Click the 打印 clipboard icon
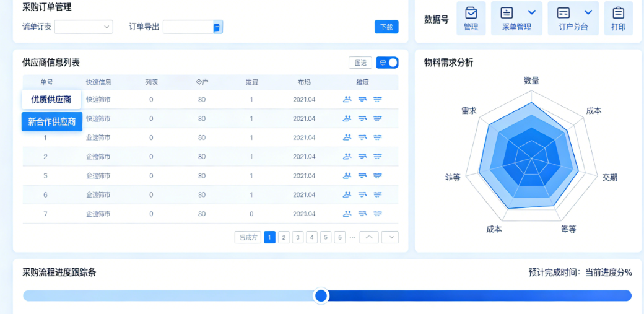This screenshot has width=644, height=314. [x=618, y=12]
